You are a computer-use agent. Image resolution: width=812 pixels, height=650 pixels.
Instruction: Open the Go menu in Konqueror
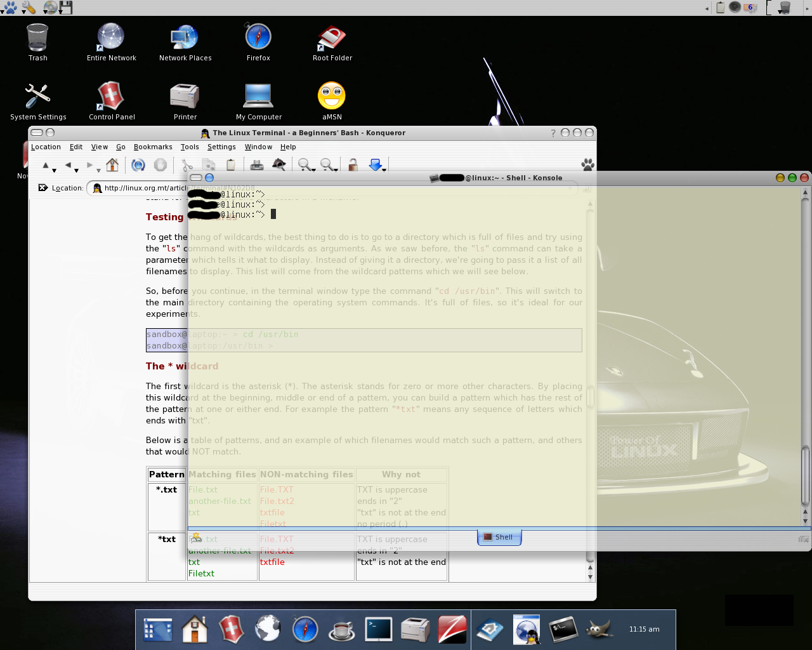[x=121, y=147]
